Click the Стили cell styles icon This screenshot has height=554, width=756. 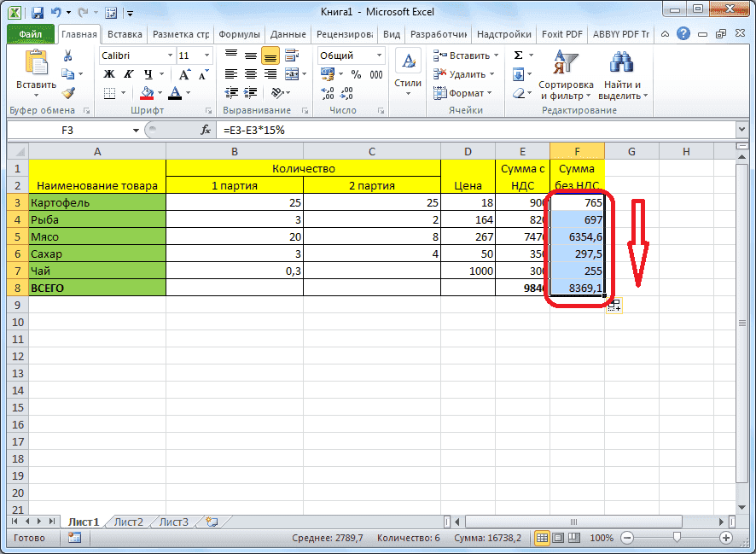coord(408,60)
